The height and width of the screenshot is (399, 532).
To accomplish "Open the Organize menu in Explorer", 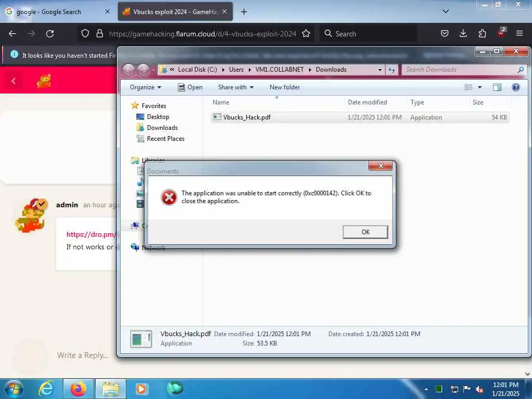I will pyautogui.click(x=145, y=87).
